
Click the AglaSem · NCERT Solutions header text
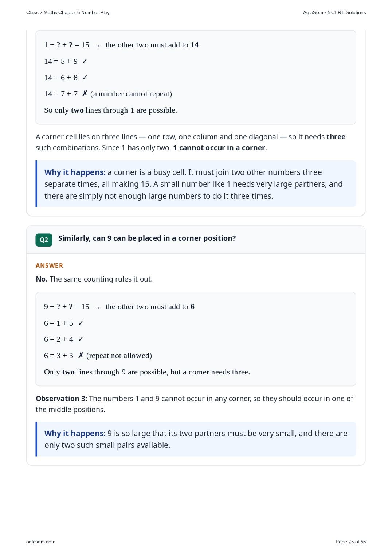tap(334, 12)
